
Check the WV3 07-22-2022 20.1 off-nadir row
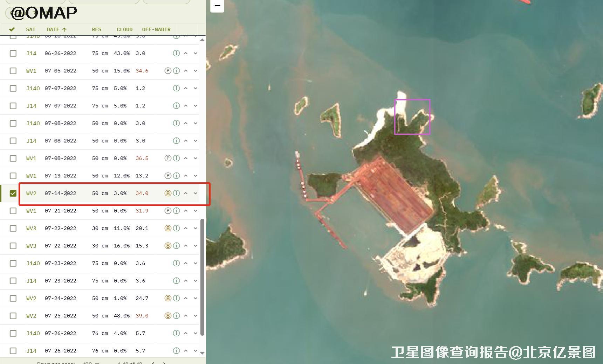tap(13, 228)
